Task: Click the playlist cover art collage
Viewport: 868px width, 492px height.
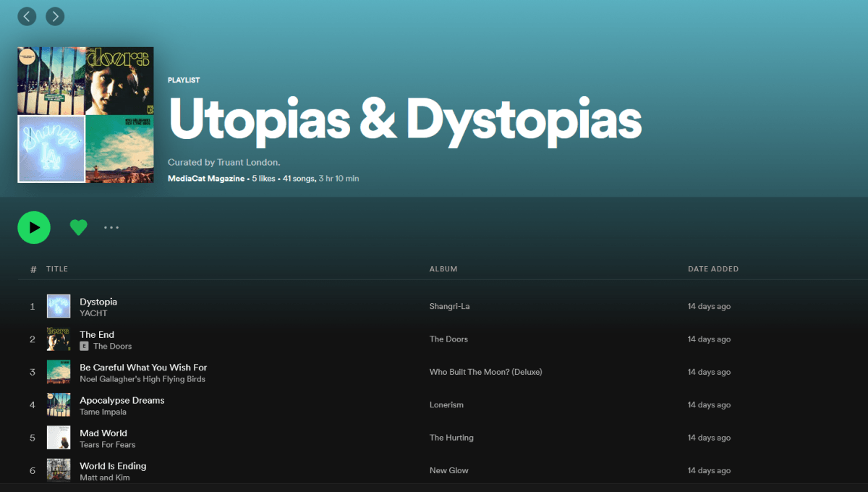Action: (85, 115)
